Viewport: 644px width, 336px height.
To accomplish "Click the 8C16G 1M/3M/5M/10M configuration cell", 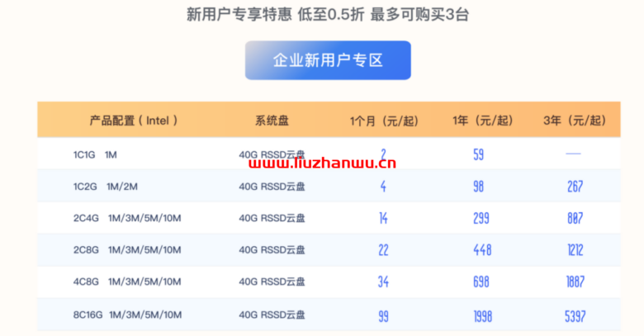I will 127,315.
